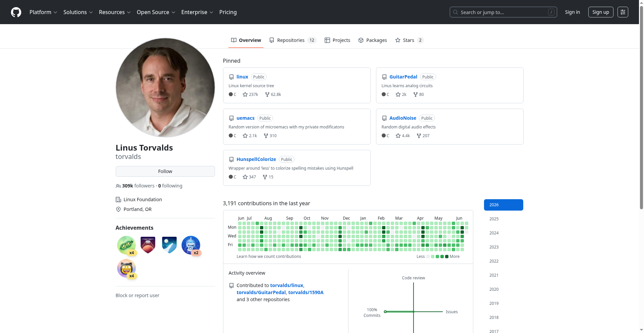Click the lightest legend swatch next to Less
This screenshot has width=644, height=333.
pyautogui.click(x=428, y=257)
